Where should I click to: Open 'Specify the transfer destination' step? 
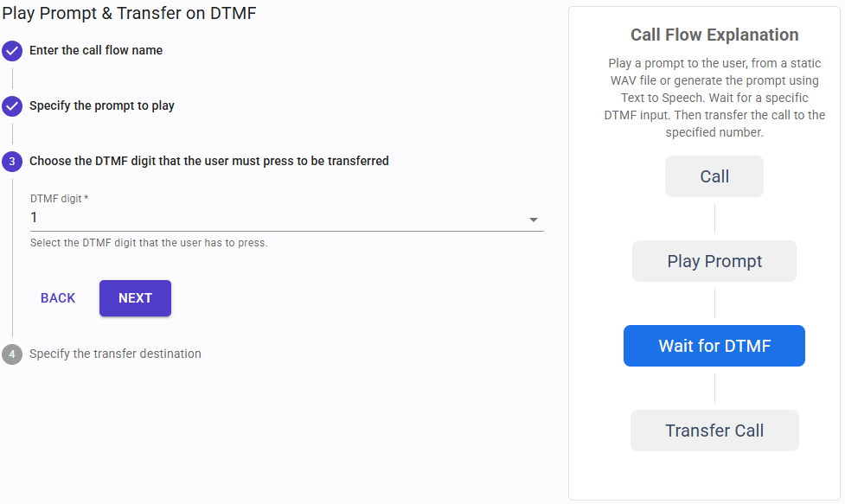point(115,354)
